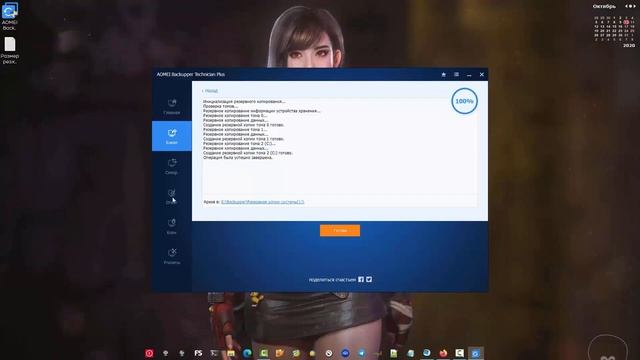Launch Microsoft Edge from taskbar
The height and width of the screenshot is (360, 640).
click(x=247, y=353)
